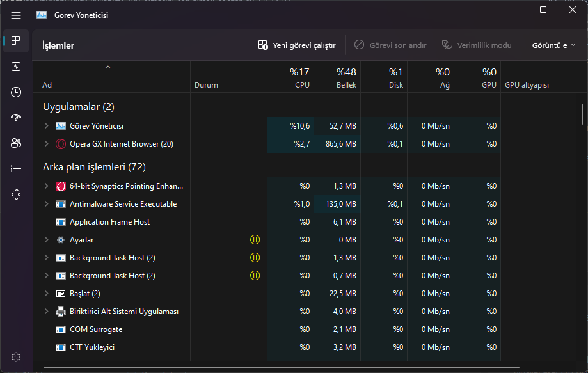Viewport: 588px width, 373px height.
Task: Sort by the Disk column header
Action: point(384,77)
